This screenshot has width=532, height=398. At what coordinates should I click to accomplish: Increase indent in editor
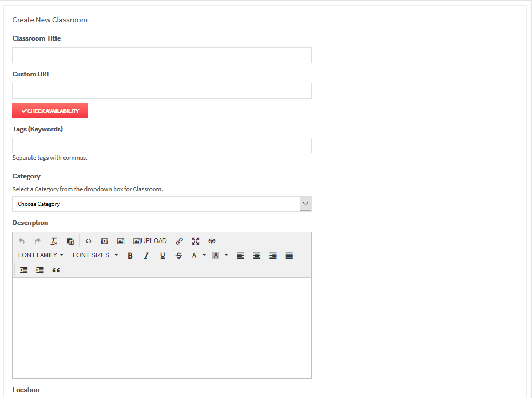coord(40,270)
